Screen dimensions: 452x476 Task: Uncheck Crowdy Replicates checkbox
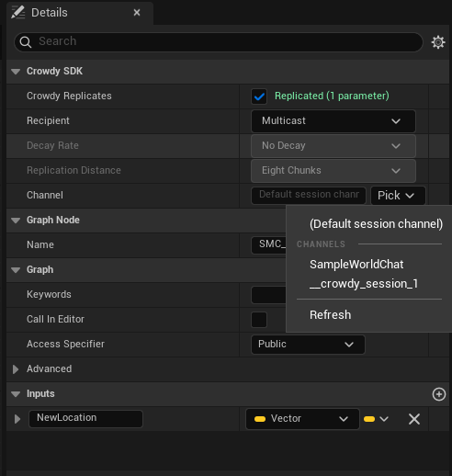(259, 96)
